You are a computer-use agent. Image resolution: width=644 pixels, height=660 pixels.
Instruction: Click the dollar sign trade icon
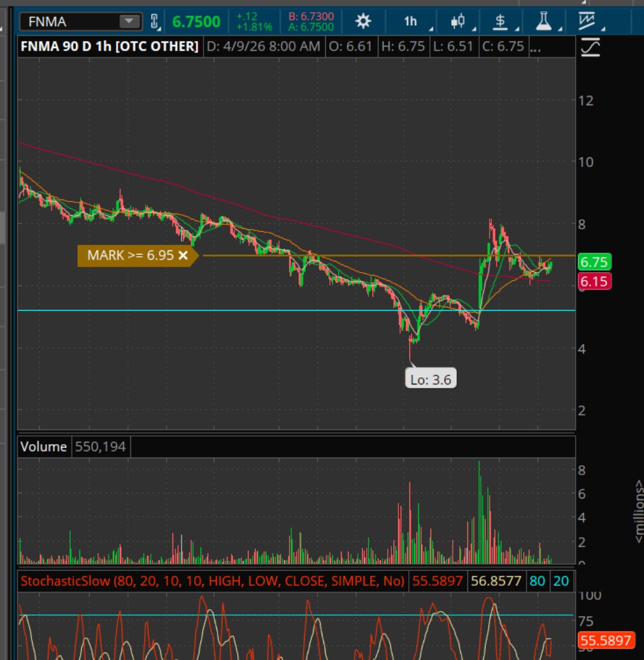click(500, 22)
